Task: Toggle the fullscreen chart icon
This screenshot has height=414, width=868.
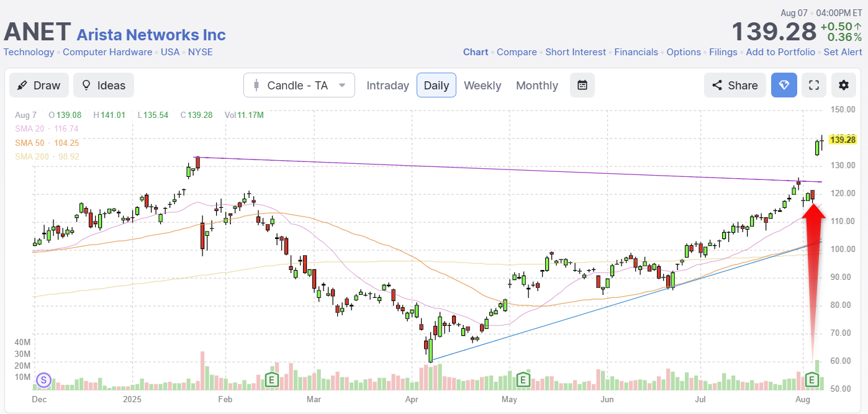Action: pos(814,86)
